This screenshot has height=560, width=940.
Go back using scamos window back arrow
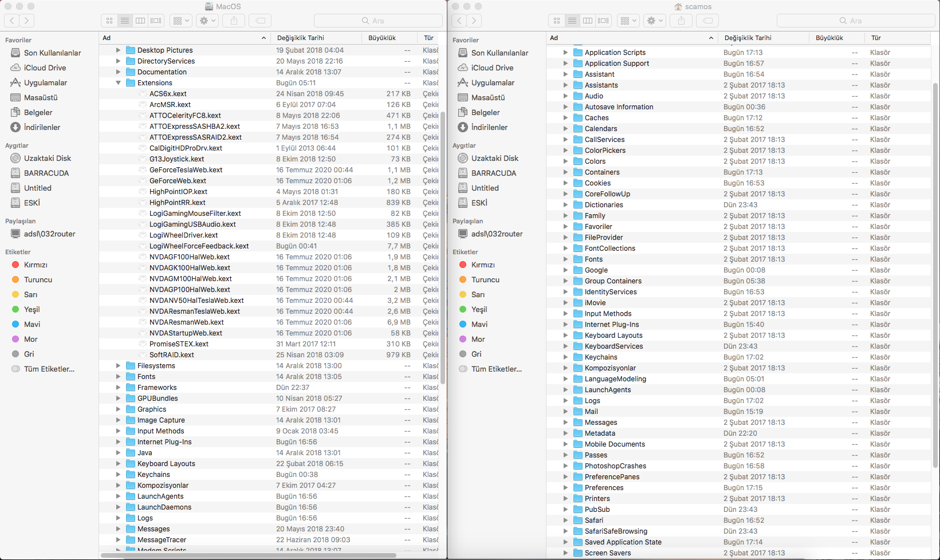tap(459, 21)
